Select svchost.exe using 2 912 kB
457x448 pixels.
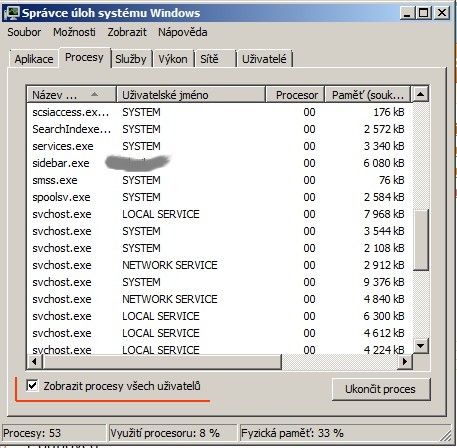pyautogui.click(x=219, y=265)
